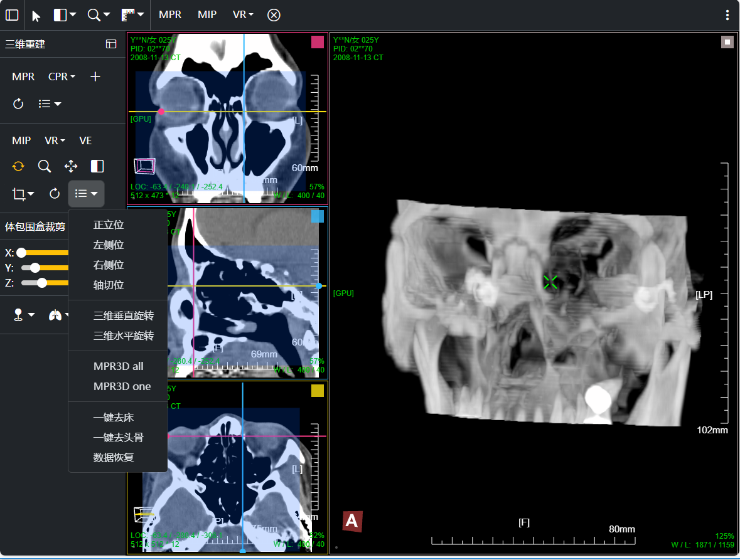Screen dimensions: 740x560
Task: Click the green crosshair marker in 3D view
Action: click(x=550, y=282)
